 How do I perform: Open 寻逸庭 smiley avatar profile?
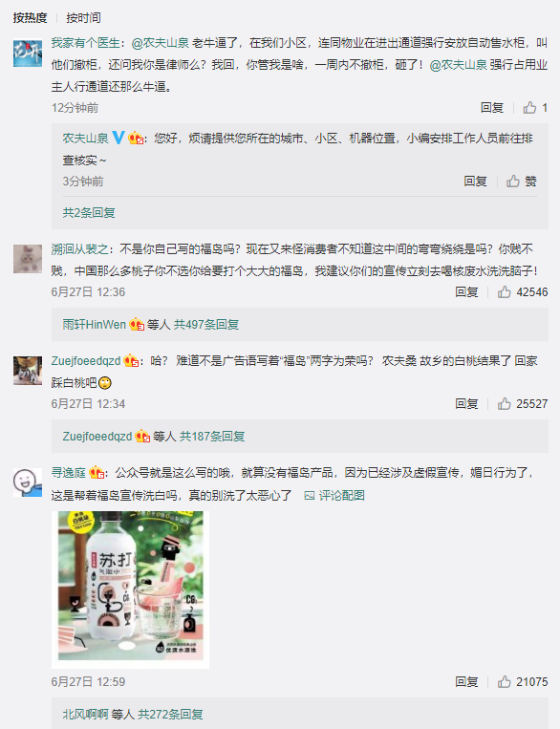tap(28, 482)
